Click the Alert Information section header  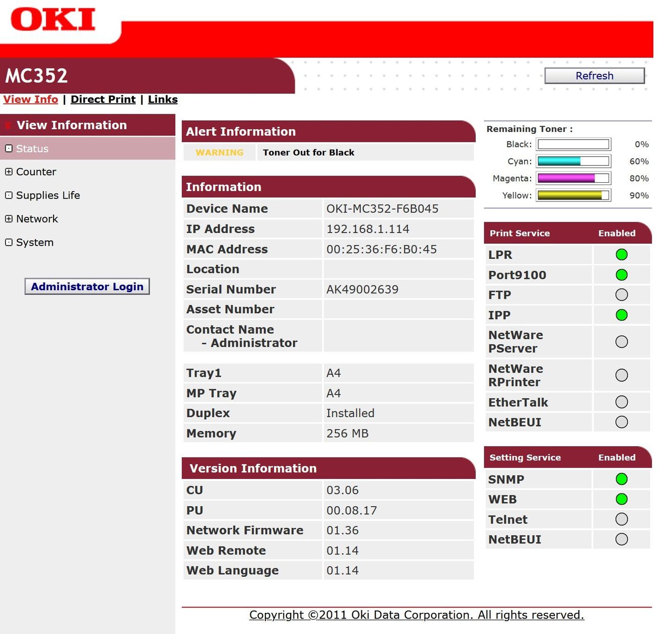[x=328, y=131]
